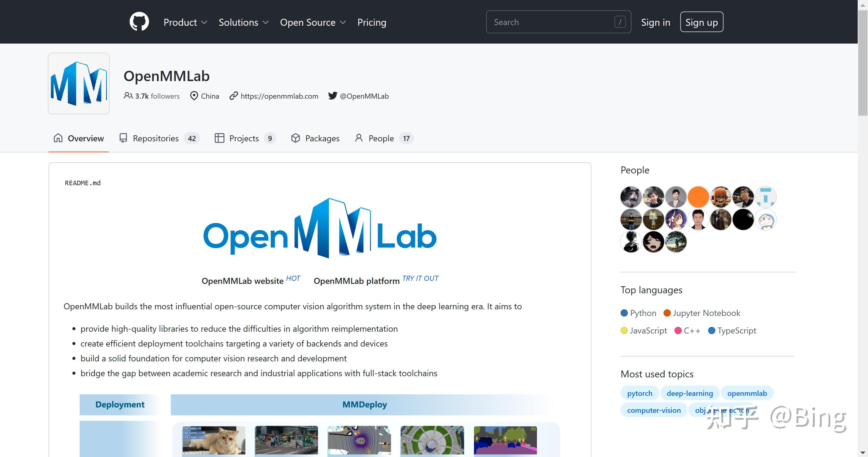Viewport: 868px width, 457px height.
Task: Click the Twitter icon next to @OpenMMLab
Action: [333, 96]
